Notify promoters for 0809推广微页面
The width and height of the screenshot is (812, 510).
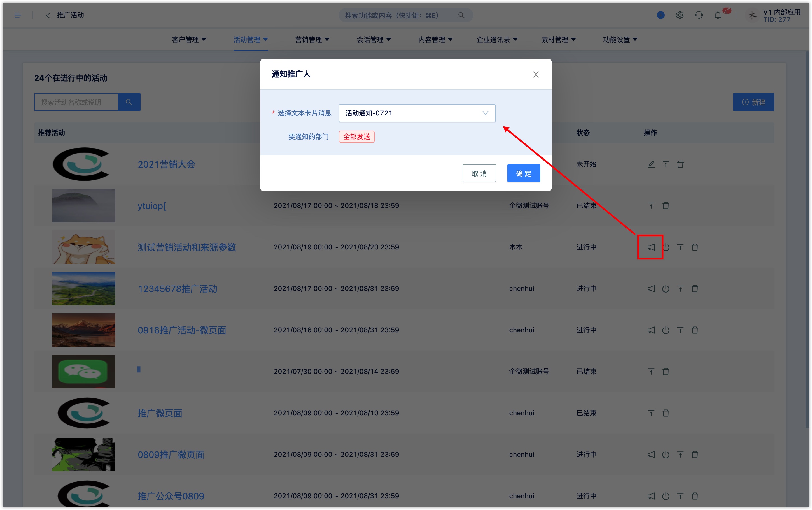coord(651,455)
